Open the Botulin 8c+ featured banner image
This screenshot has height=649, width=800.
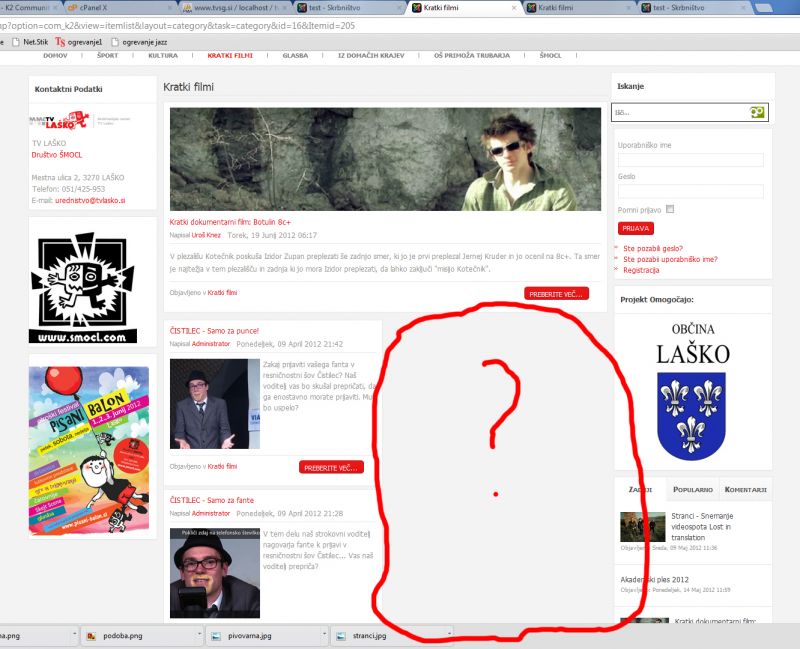tap(385, 159)
